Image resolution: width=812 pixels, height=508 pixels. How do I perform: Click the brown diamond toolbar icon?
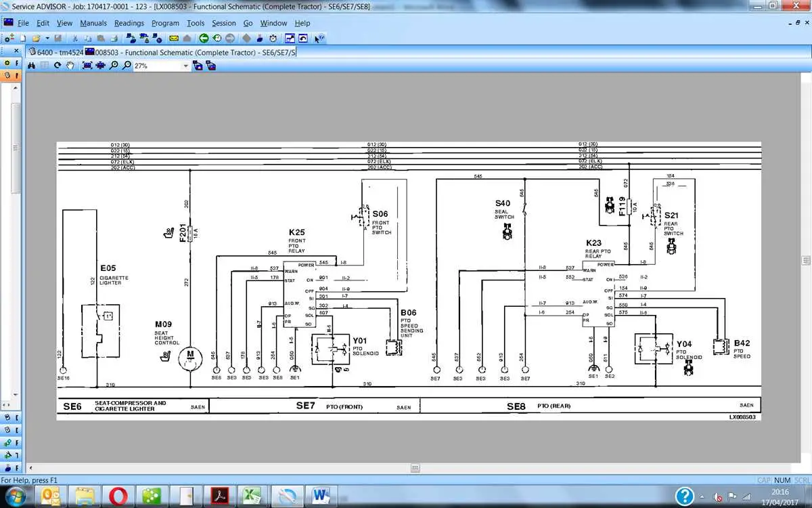click(247, 38)
